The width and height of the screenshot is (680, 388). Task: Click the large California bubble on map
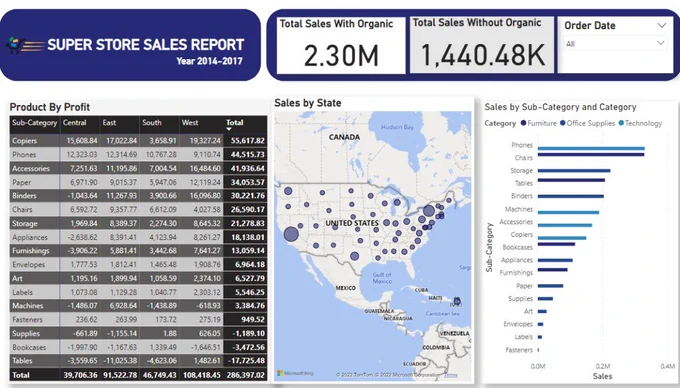click(x=291, y=234)
